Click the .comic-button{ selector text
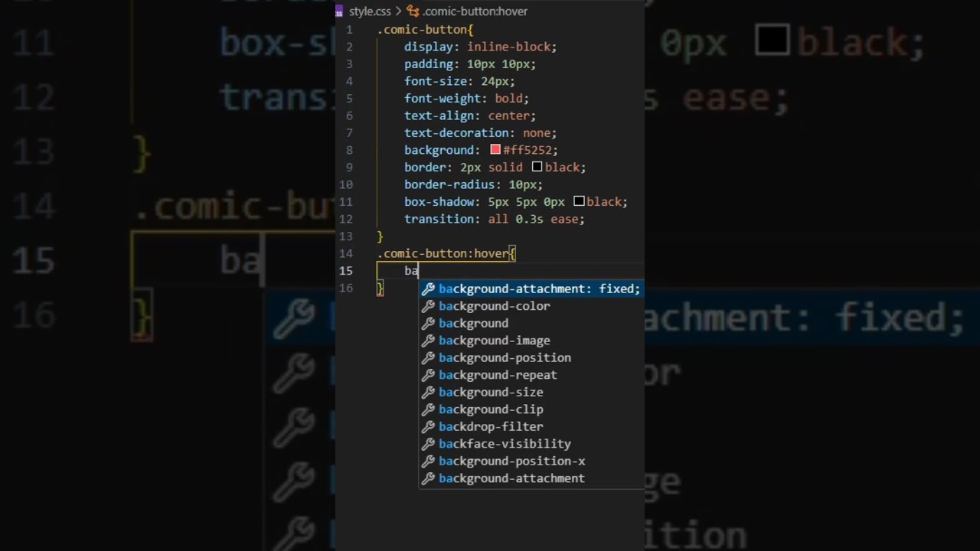The image size is (980, 551). click(425, 30)
